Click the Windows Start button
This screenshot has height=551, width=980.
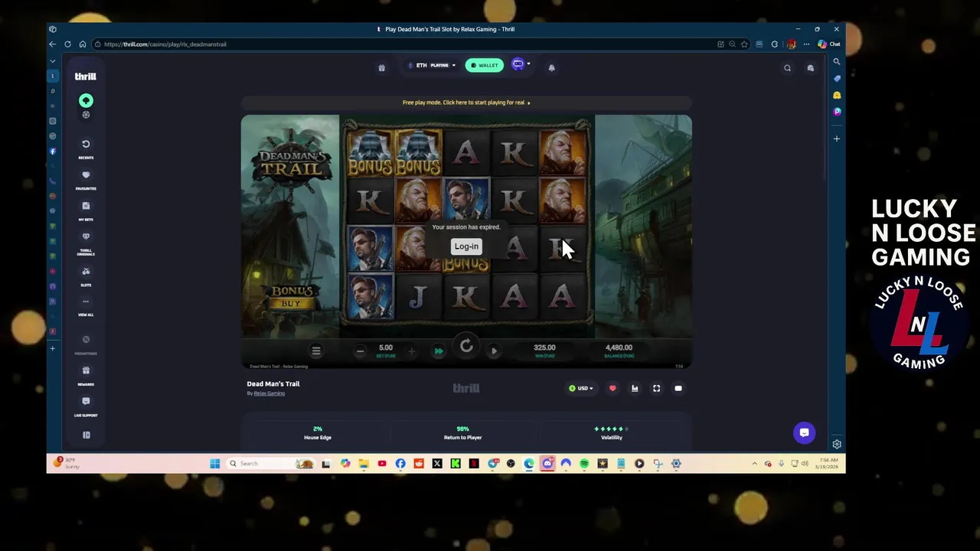point(215,464)
